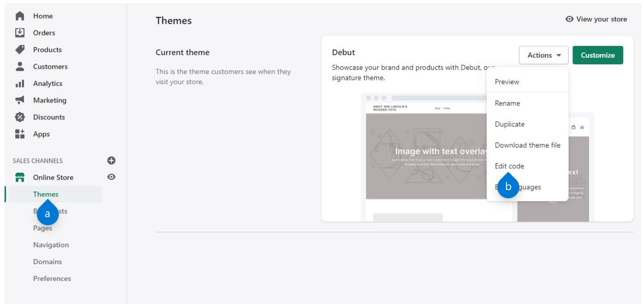The image size is (644, 304).
Task: Open the Actions dropdown
Action: (543, 55)
